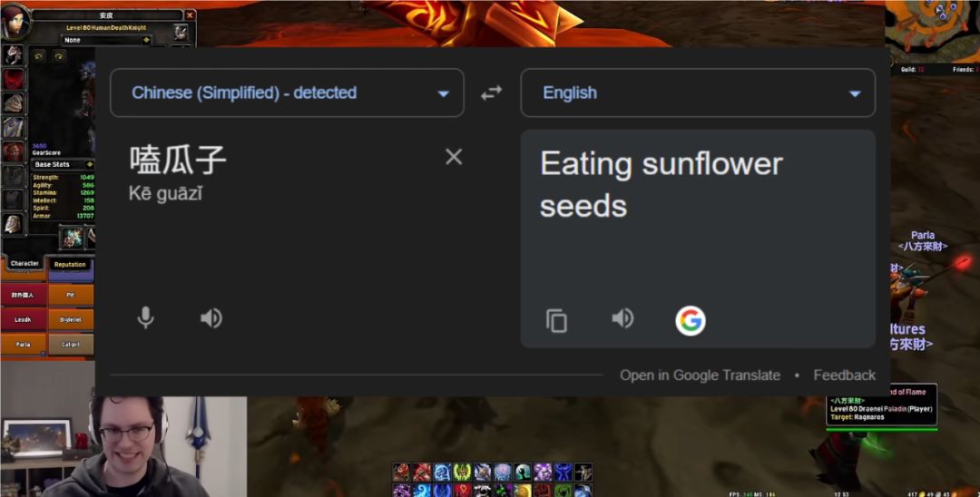Screen dimensions: 980x497
Task: Select the Lexdk raid frame button
Action: click(x=24, y=320)
